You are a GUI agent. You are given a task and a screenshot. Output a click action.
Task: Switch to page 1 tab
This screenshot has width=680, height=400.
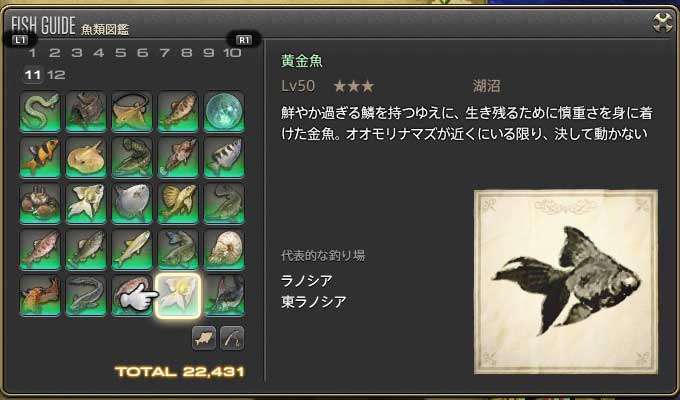32,53
